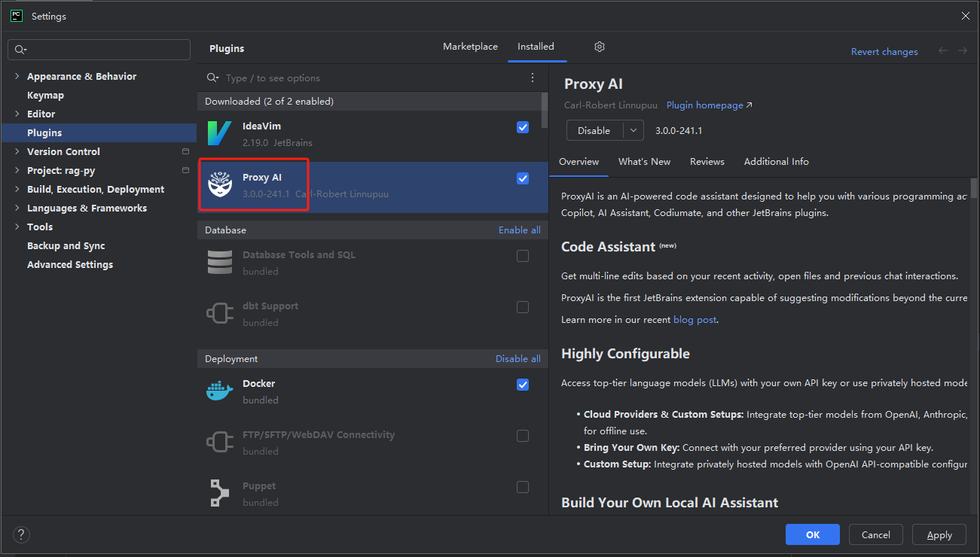980x557 pixels.
Task: Go back using the left arrow
Action: 943,51
